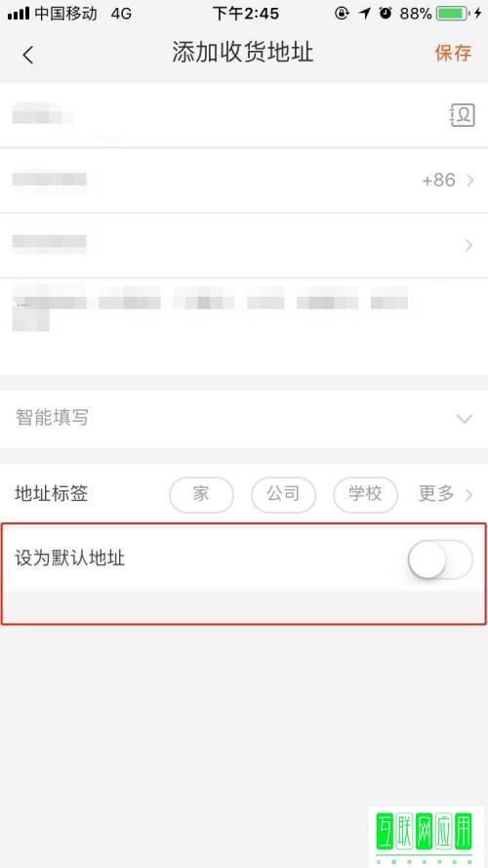Open the +86 country code selector
Screen dimensions: 488x868
click(448, 180)
